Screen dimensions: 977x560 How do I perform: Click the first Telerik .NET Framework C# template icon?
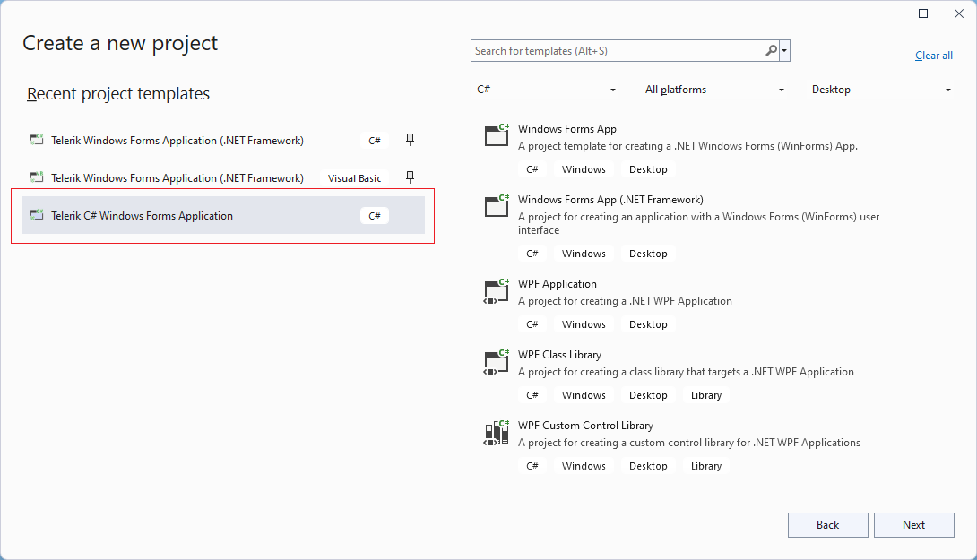pyautogui.click(x=37, y=140)
